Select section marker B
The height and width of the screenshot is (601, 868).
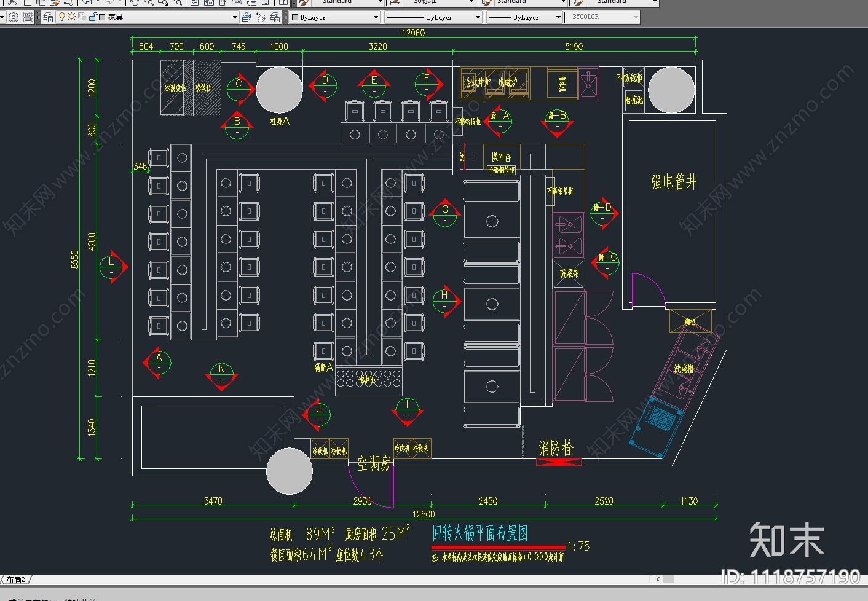coord(237,126)
